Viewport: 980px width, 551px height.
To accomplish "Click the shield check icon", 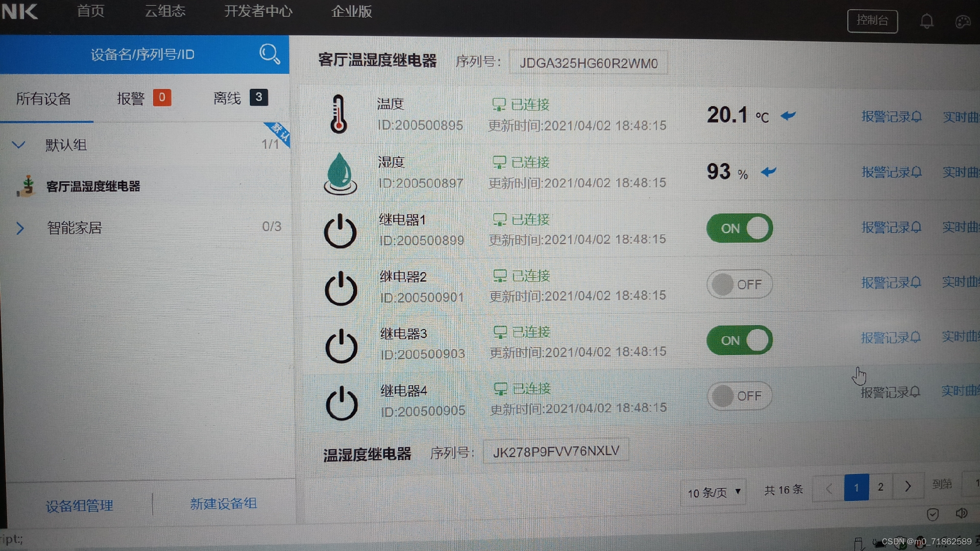I will [933, 514].
